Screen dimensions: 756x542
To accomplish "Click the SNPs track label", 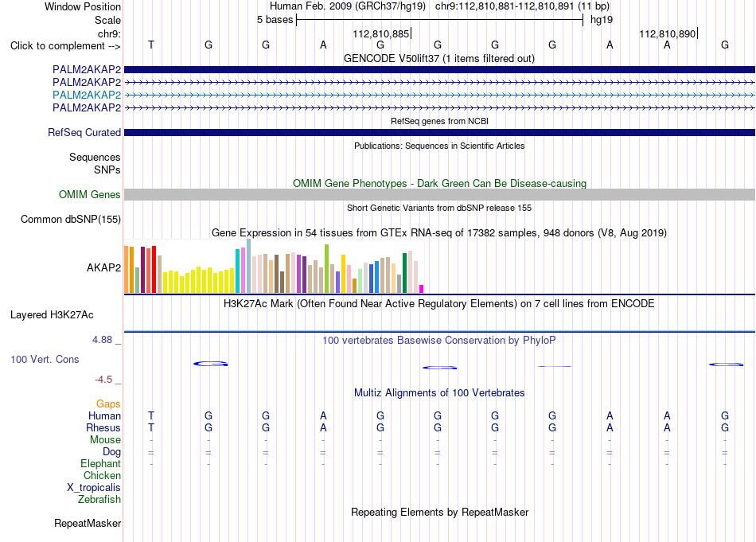I will (107, 170).
